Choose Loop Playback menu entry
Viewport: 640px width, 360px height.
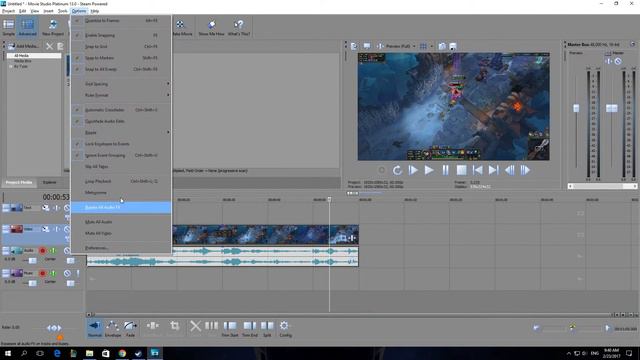coord(121,181)
